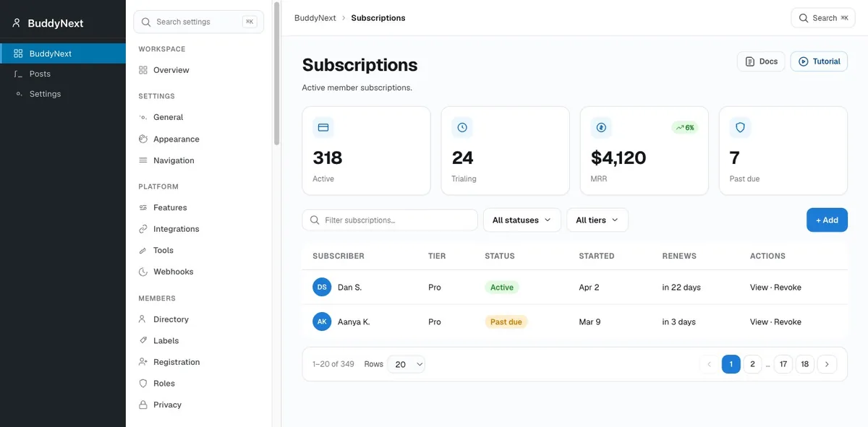The width and height of the screenshot is (868, 427).
Task: Click the Past due status badge
Action: 506,322
